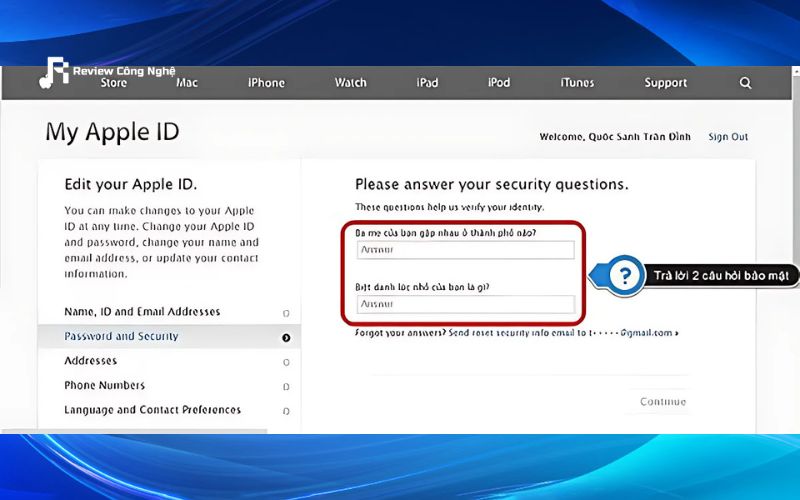Click the first security question Answer field
Screen dimensions: 800x500
[465, 250]
